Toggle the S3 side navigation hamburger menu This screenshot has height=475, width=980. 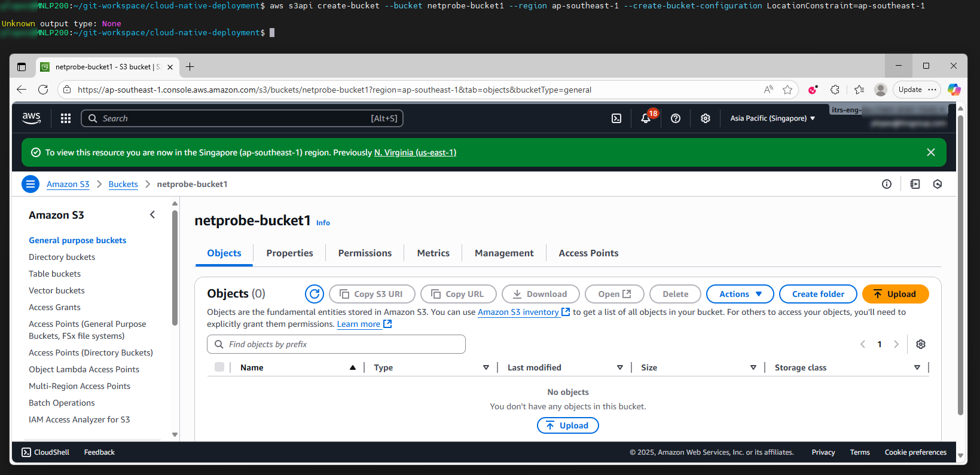tap(30, 184)
